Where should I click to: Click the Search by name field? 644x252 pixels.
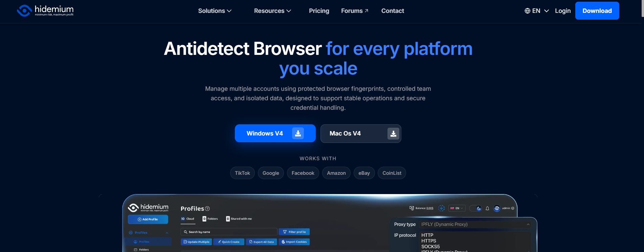(229, 232)
